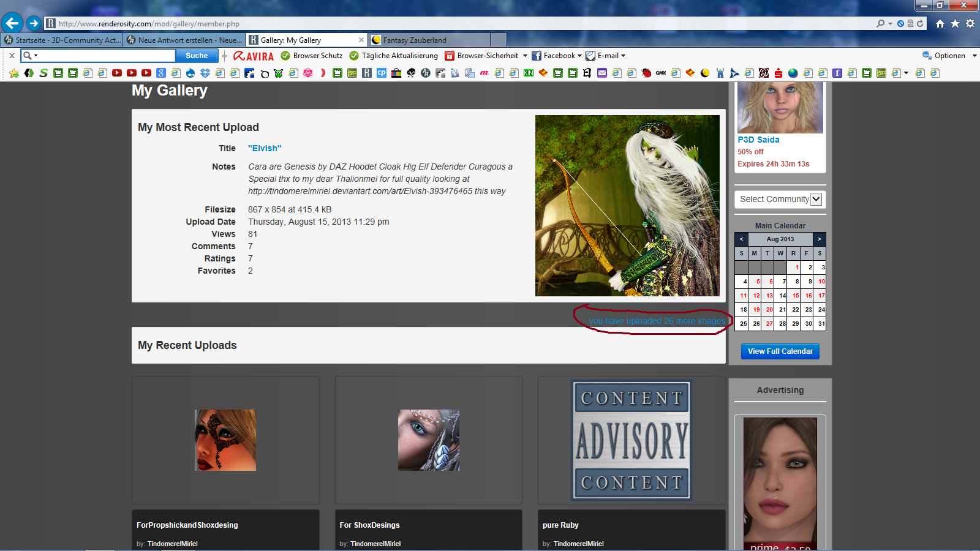Open the P3D Saida product thumbnail
980x551 pixels.
tap(780, 108)
